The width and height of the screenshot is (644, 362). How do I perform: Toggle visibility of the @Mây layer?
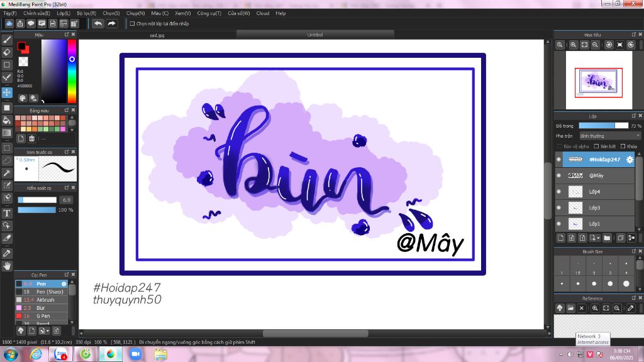click(x=558, y=176)
